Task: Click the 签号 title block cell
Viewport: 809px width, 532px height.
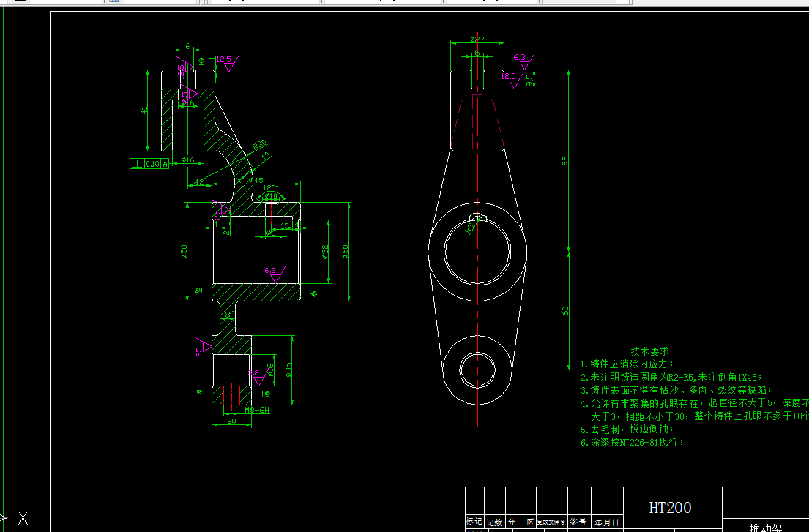Action: pyautogui.click(x=578, y=522)
